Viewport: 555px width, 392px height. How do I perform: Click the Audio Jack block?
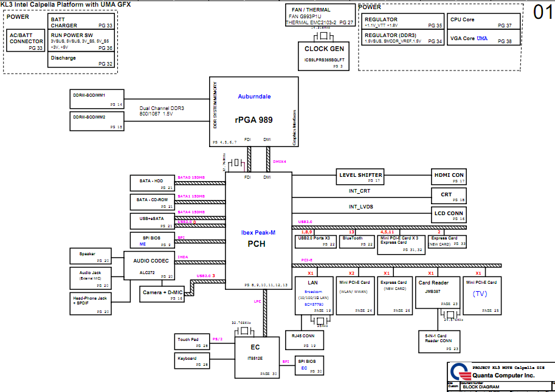click(91, 278)
